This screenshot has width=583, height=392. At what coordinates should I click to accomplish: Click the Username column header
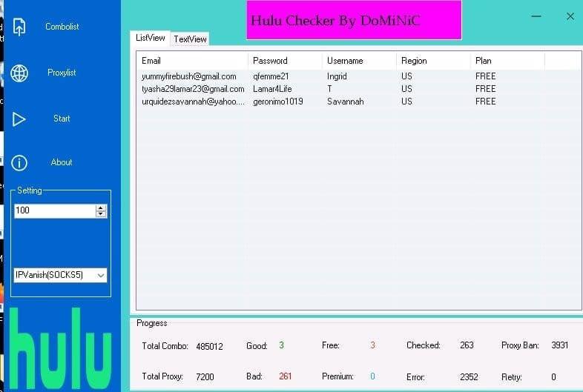(359, 61)
